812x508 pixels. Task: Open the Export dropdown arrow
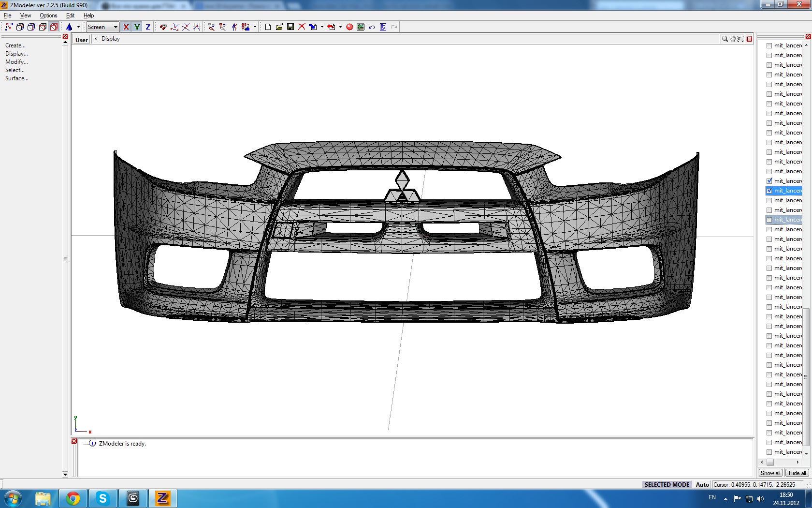tap(340, 27)
